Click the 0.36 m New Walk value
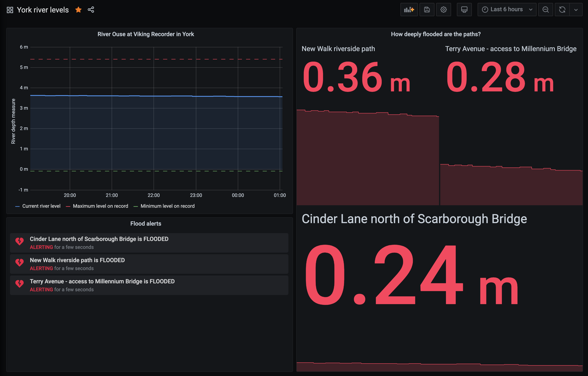Viewport: 588px width, 376px height. tap(356, 77)
